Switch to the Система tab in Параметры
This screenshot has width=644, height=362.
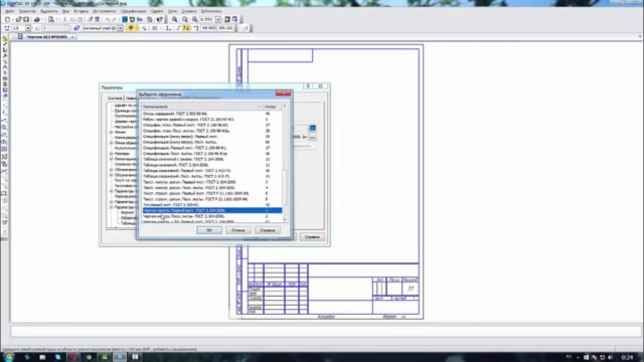tap(115, 98)
